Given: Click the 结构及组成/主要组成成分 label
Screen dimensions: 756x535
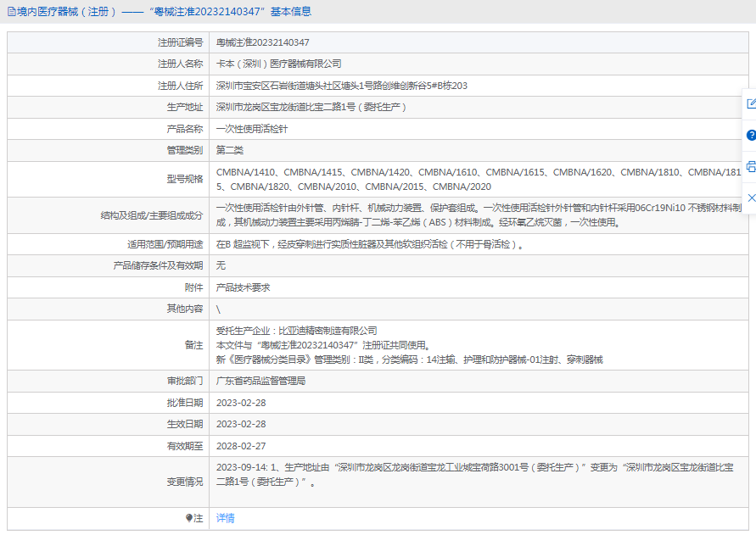Looking at the screenshot, I should [152, 215].
